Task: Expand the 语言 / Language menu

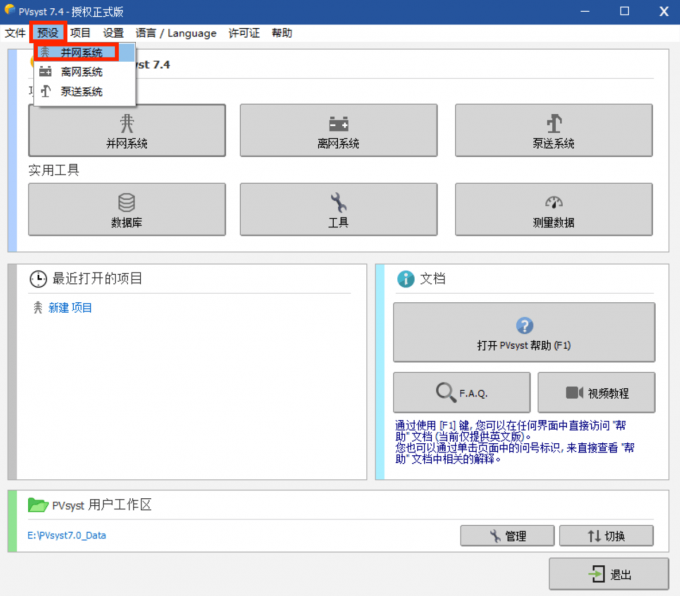Action: (x=176, y=33)
